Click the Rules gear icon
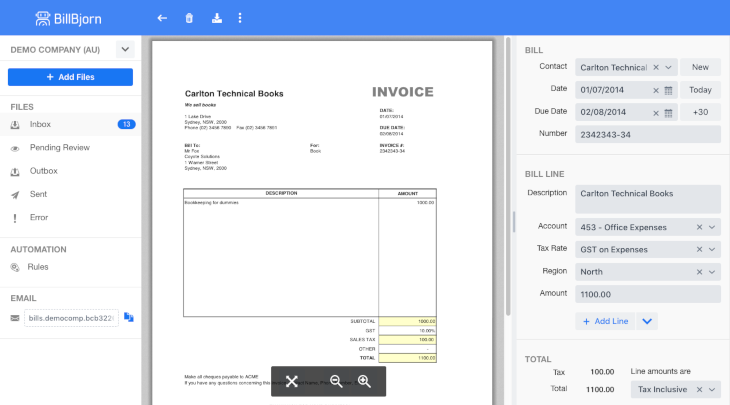Screen dimensions: 730x405 pyautogui.click(x=15, y=267)
